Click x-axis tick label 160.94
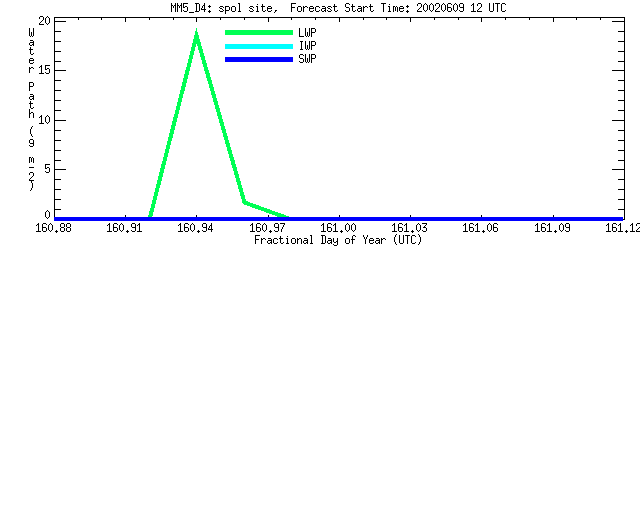Image resolution: width=640 pixels, height=512 pixels. (x=195, y=228)
